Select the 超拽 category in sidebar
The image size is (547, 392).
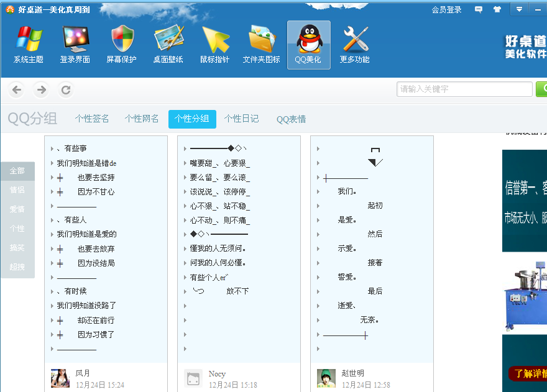(17, 267)
